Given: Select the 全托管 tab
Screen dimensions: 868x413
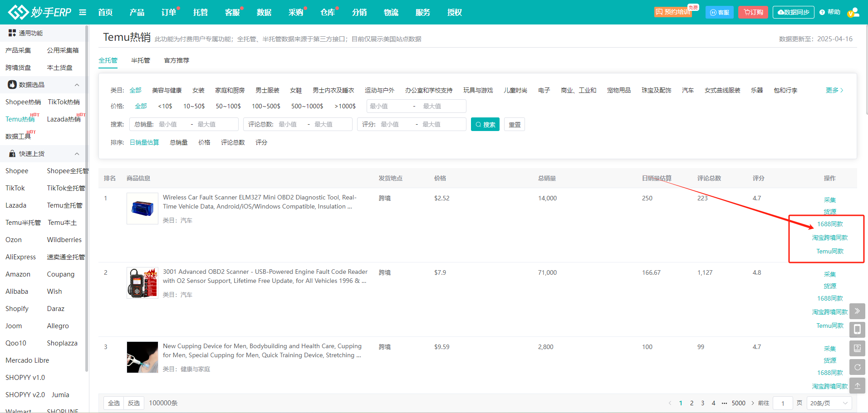Looking at the screenshot, I should pyautogui.click(x=108, y=60).
